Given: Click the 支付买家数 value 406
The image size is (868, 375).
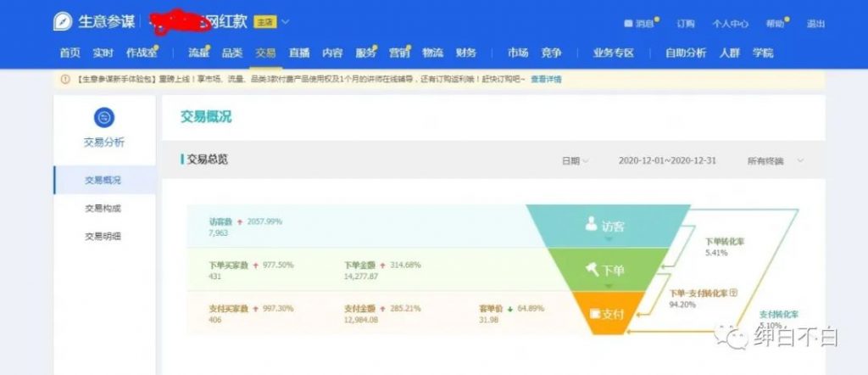Looking at the screenshot, I should (214, 320).
